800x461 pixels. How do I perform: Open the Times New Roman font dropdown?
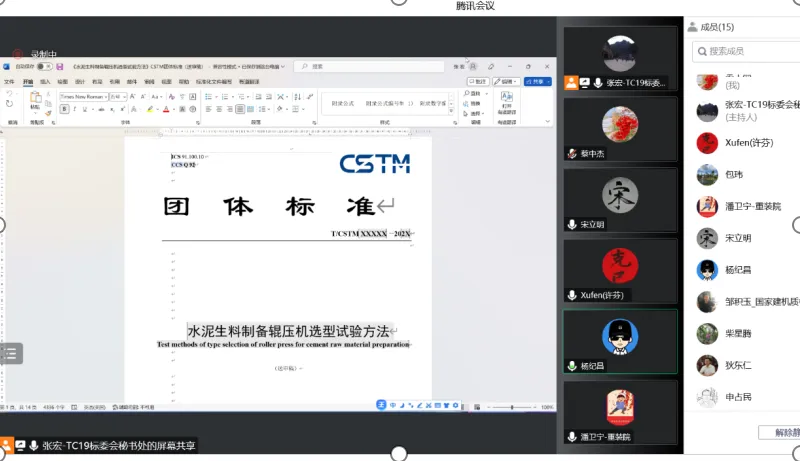[82, 96]
